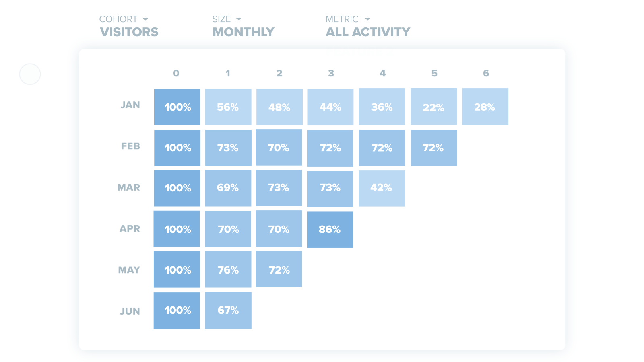644x362 pixels.
Task: Select the JAN 100% cell
Action: point(177,107)
